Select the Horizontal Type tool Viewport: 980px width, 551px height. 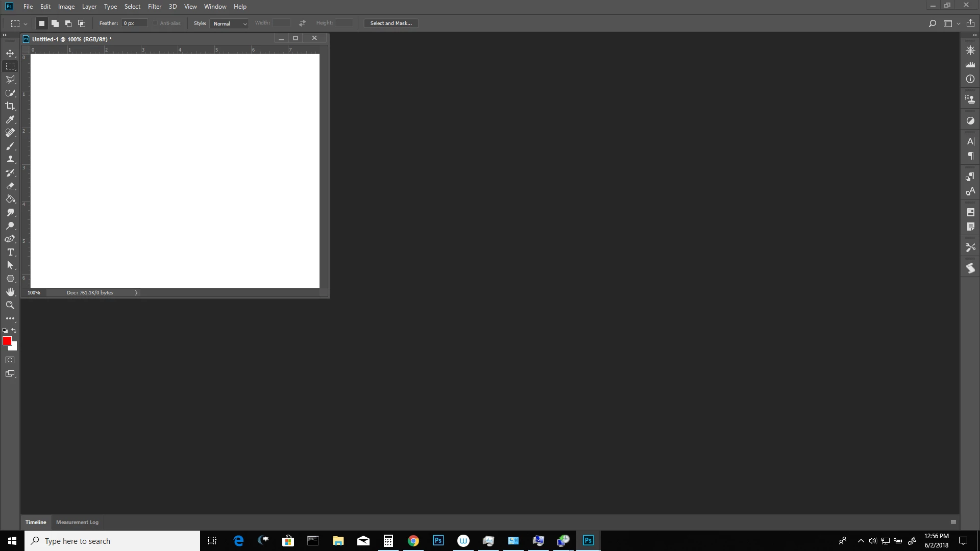click(x=10, y=253)
